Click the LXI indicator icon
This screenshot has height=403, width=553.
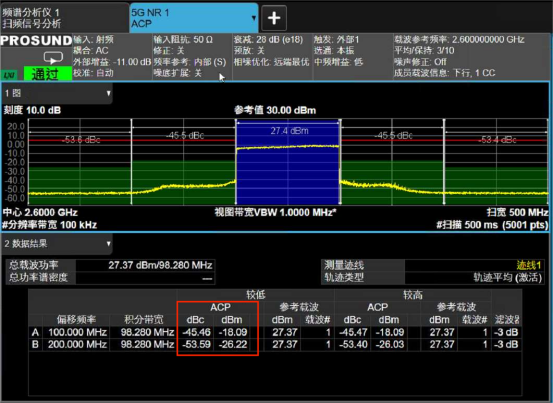point(10,74)
